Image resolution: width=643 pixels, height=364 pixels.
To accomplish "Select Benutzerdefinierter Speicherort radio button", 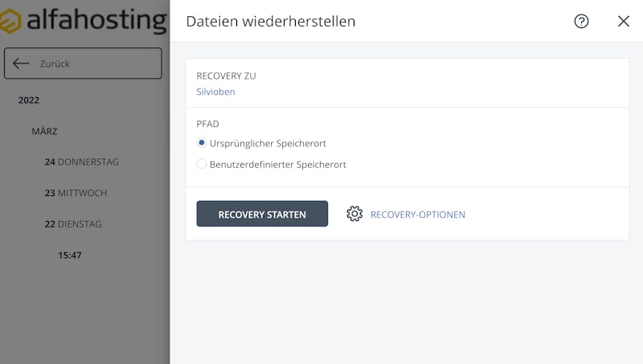I will point(202,164).
